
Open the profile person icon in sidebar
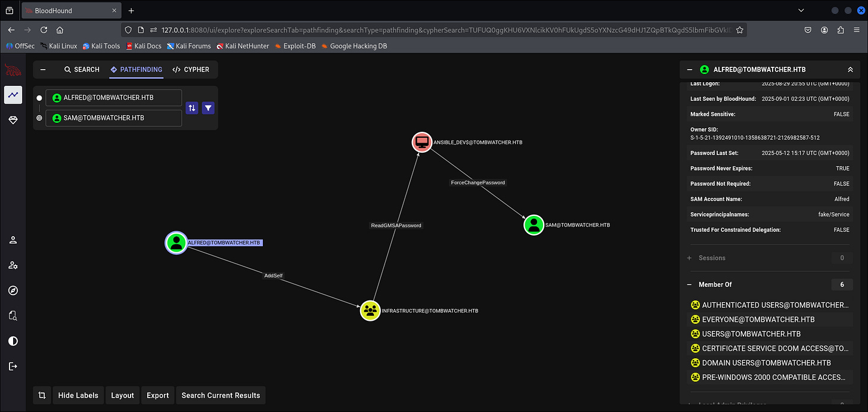(x=13, y=240)
